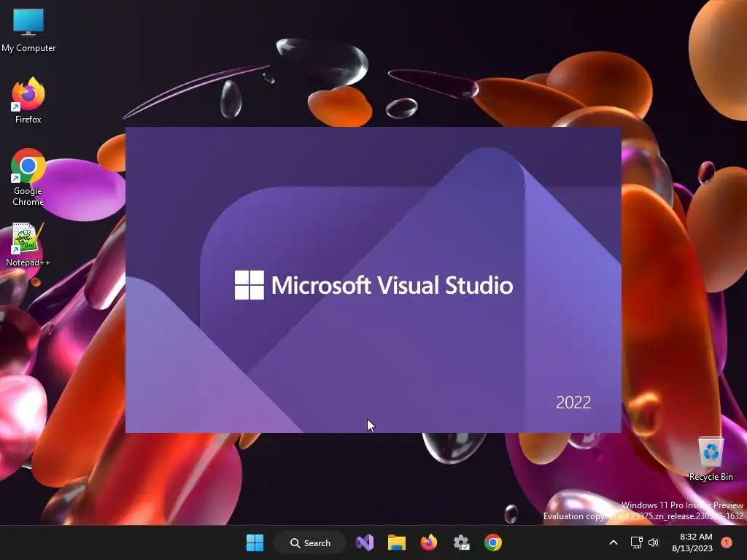Select the Recycle Bin desktop icon
This screenshot has width=747, height=560.
coord(711,459)
